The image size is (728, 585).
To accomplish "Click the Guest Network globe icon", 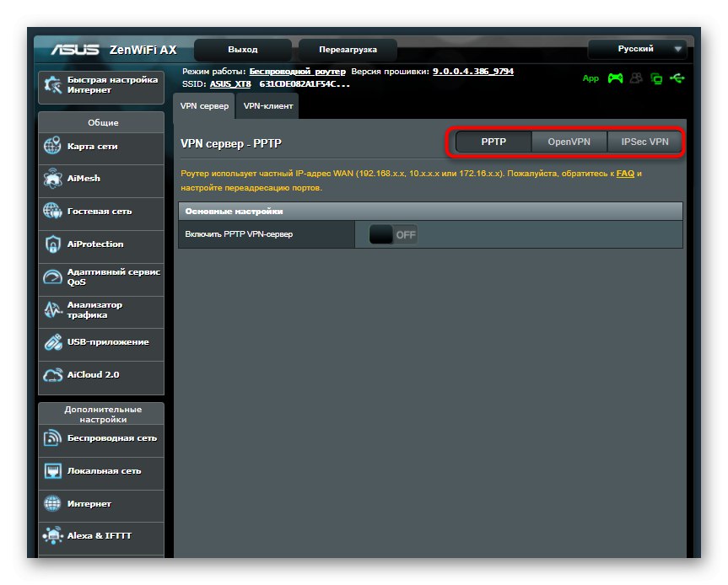I will point(52,211).
